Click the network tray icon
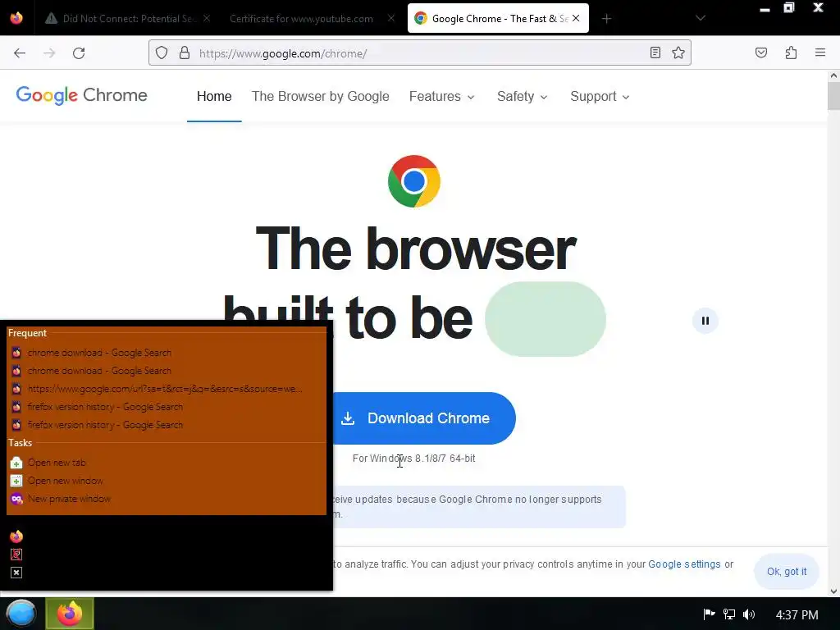 coord(729,614)
